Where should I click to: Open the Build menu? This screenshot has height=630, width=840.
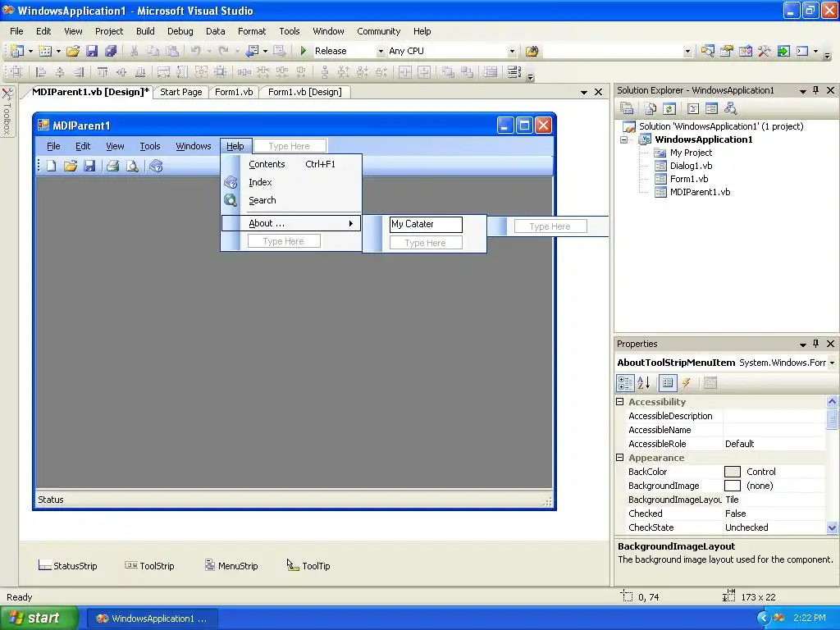(x=145, y=31)
